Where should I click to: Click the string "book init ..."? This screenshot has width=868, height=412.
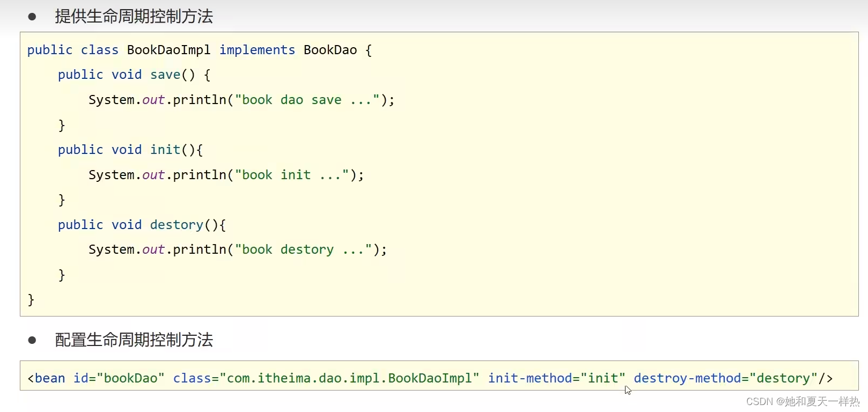click(292, 175)
